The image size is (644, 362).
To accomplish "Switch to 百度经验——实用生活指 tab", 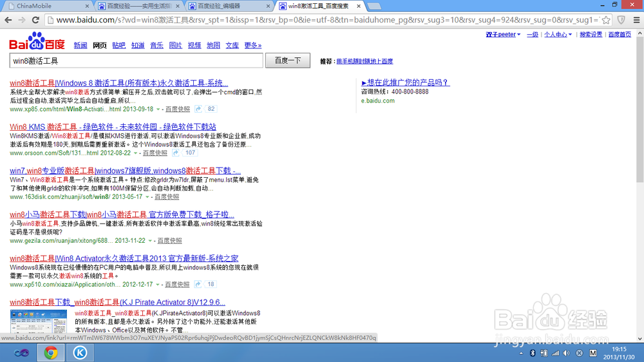I will (x=139, y=6).
